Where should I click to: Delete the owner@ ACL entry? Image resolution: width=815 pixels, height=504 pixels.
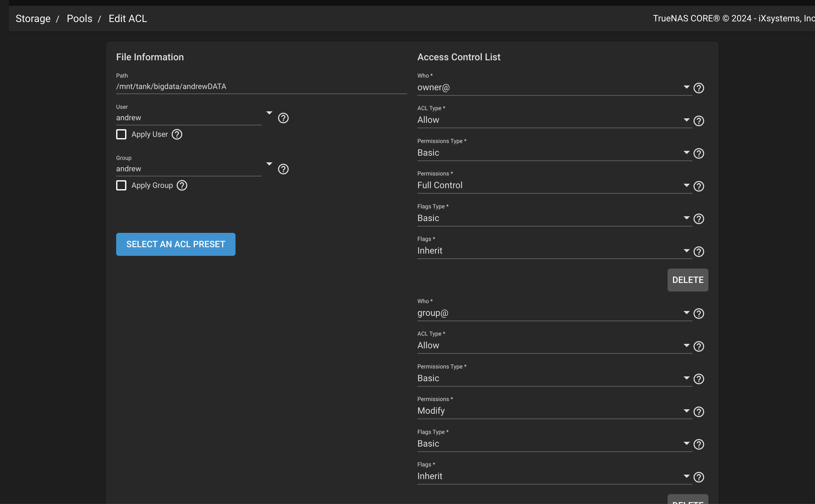tap(688, 280)
